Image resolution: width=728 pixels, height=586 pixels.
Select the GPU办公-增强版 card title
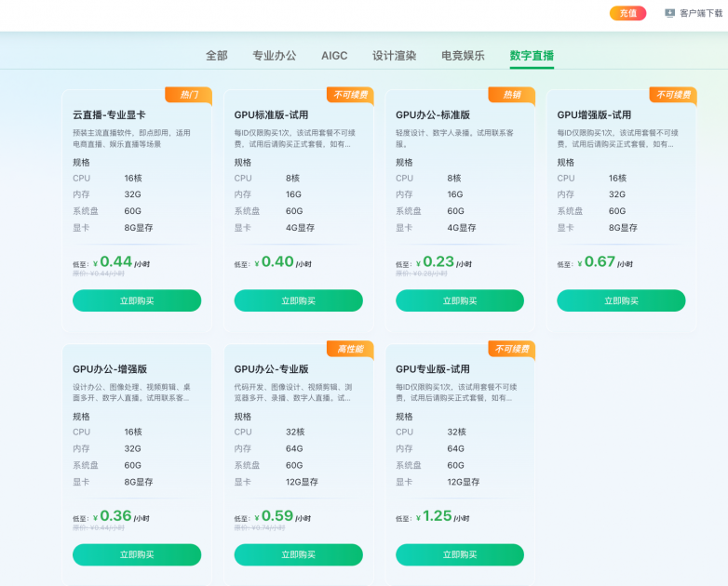coord(110,369)
